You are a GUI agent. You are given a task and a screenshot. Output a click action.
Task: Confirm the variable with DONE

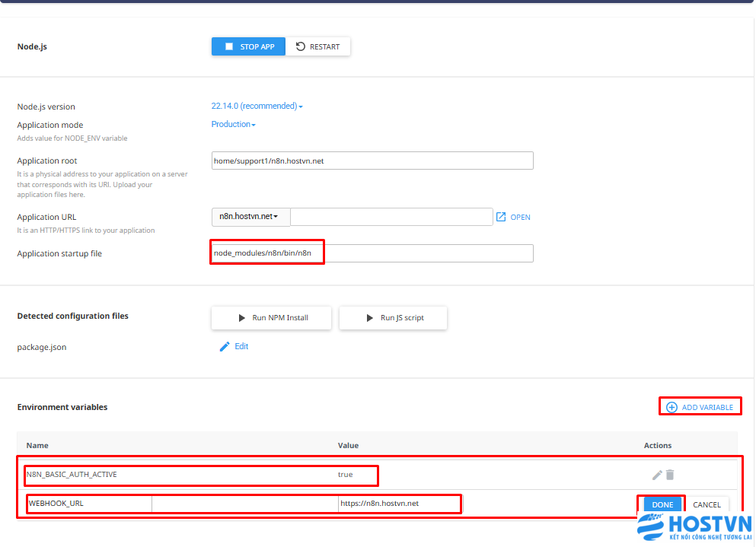(x=662, y=504)
